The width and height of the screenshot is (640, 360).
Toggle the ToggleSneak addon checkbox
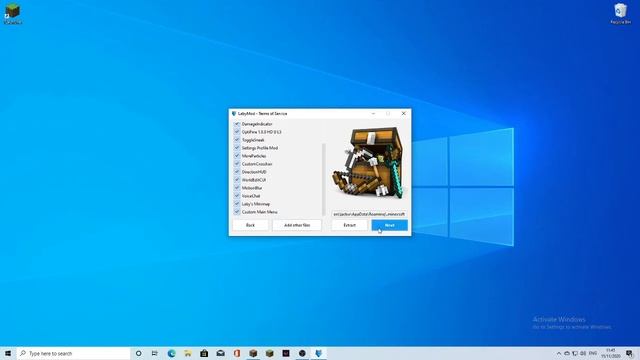[x=237, y=140]
